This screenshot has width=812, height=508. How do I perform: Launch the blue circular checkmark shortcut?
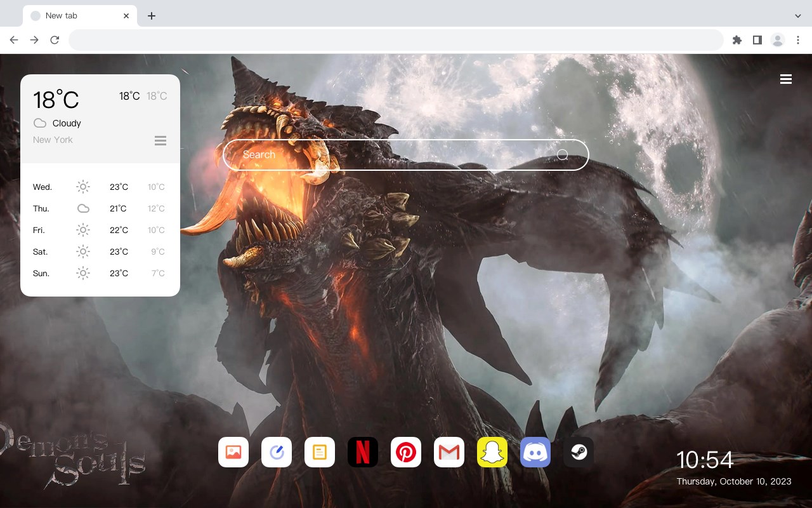[277, 452]
